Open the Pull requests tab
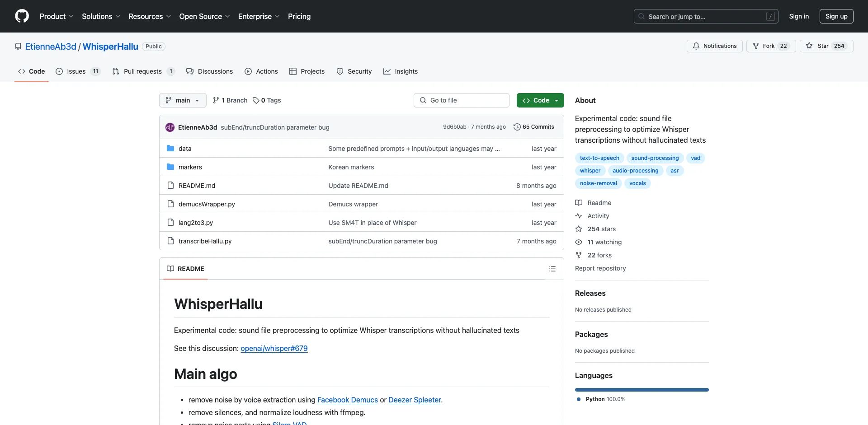The width and height of the screenshot is (868, 425). (x=143, y=71)
